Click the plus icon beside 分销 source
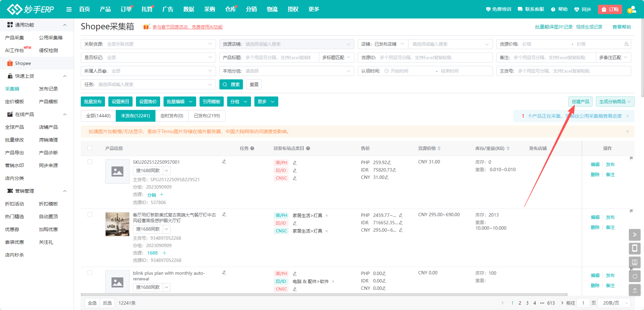 click(x=162, y=195)
